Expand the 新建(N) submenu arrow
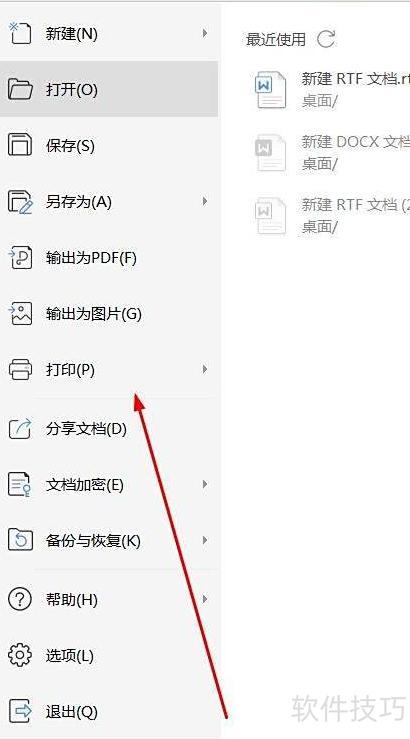 (205, 33)
